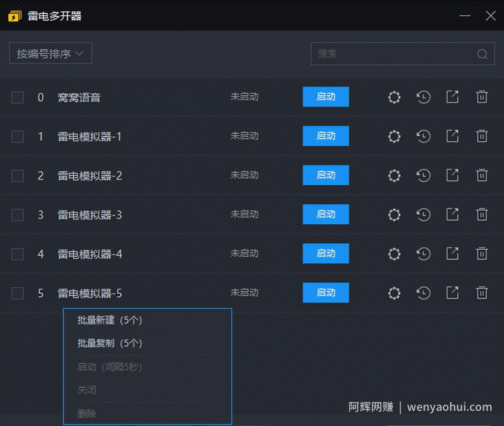
Task: Tick the checkbox for 窝窝语音
Action: [x=18, y=98]
